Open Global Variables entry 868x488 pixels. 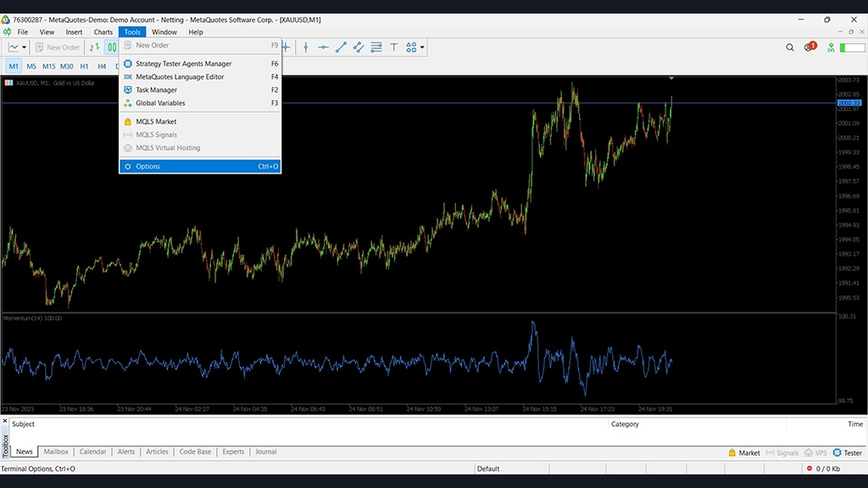[200, 103]
